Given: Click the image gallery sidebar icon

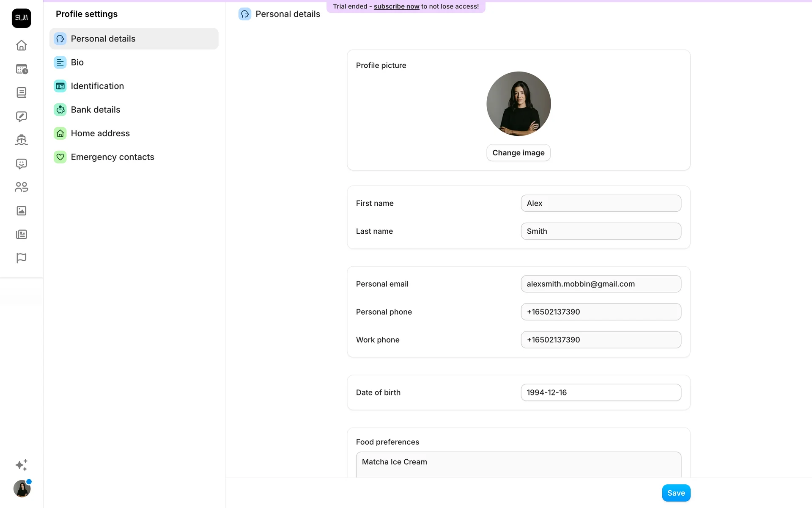Looking at the screenshot, I should pos(21,211).
